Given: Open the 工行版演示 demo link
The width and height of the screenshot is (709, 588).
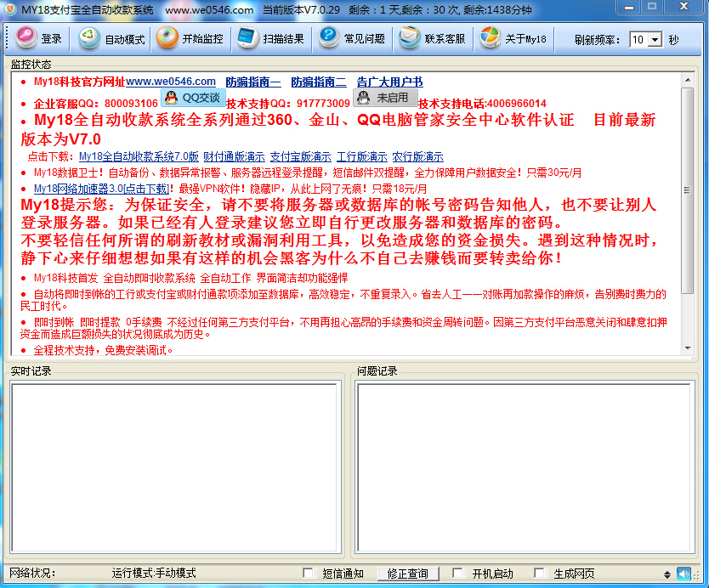Looking at the screenshot, I should 362,157.
